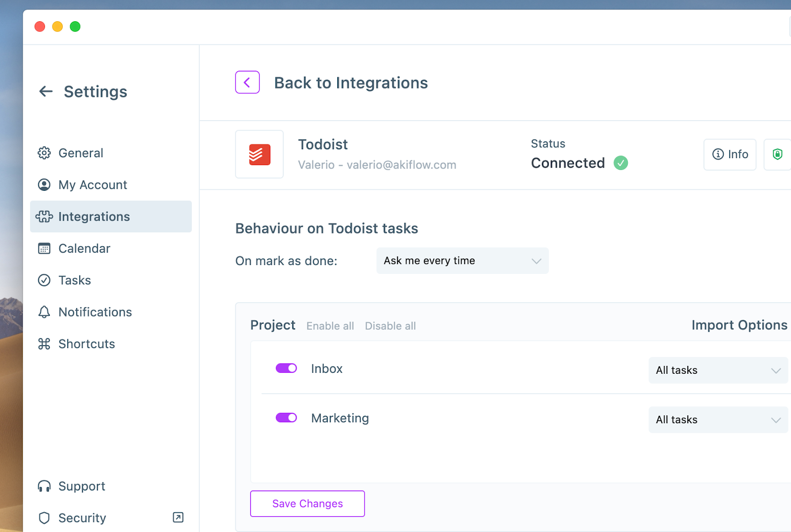
Task: Expand Inbox import options dropdown
Action: (718, 370)
